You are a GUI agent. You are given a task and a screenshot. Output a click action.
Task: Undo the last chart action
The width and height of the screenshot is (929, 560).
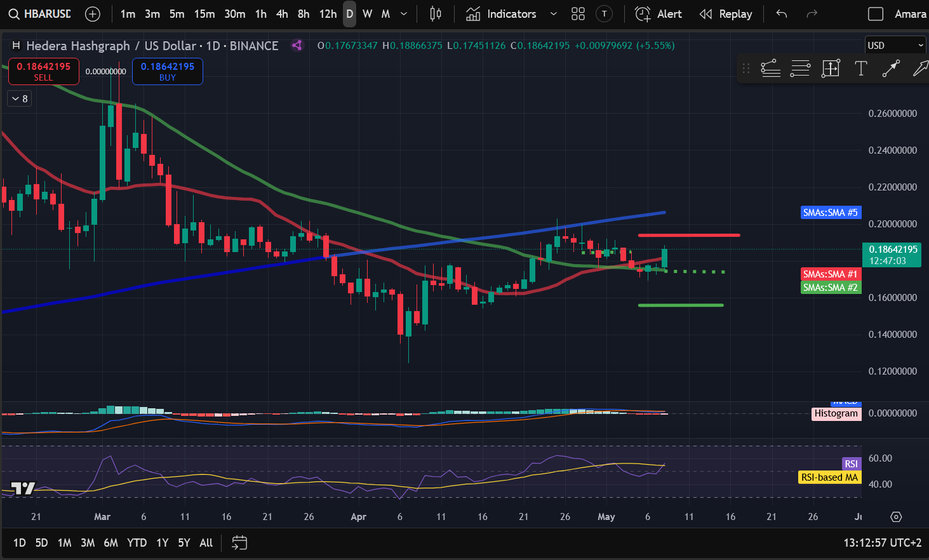(x=782, y=14)
